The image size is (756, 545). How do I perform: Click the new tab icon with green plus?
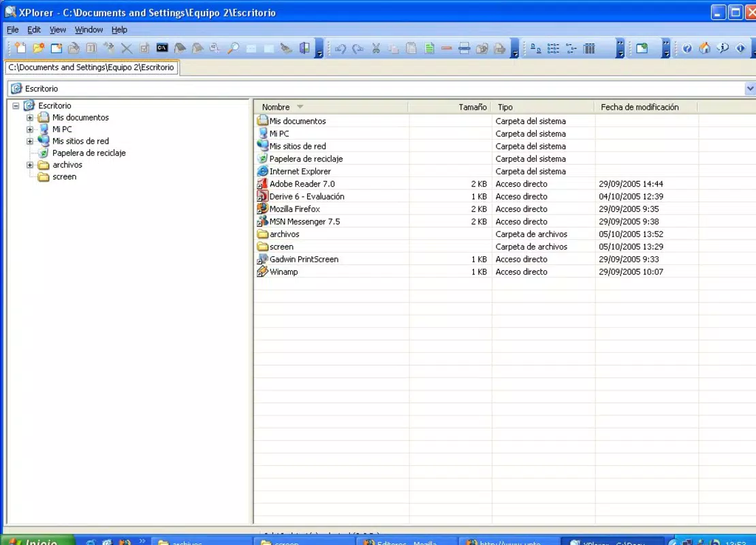click(642, 48)
